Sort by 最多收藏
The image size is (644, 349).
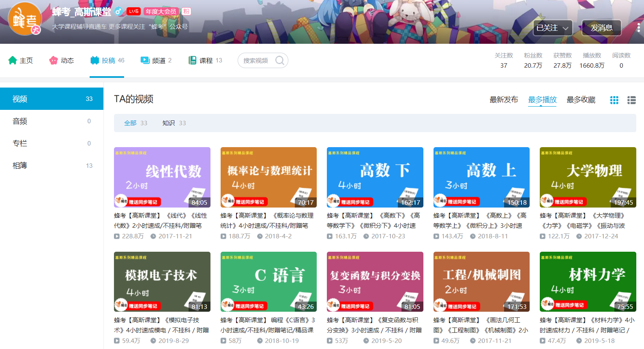581,100
